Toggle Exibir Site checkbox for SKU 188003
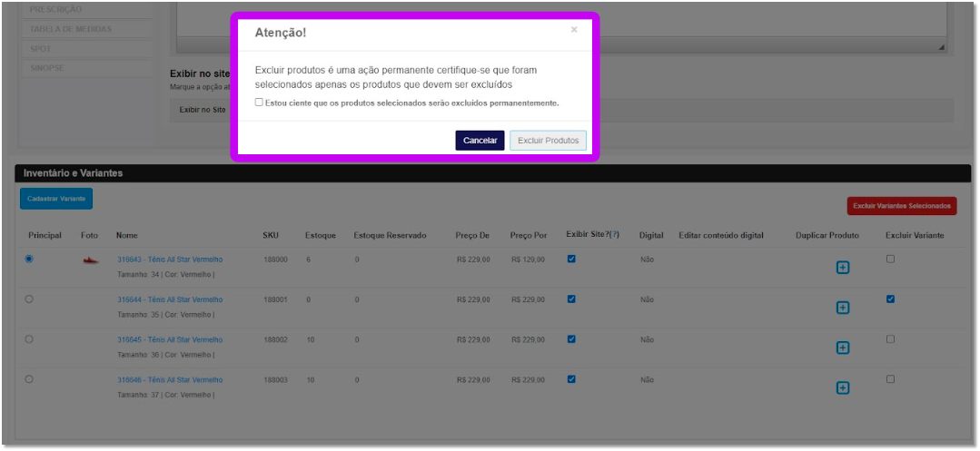Viewport: 980px width, 451px height. [x=571, y=379]
